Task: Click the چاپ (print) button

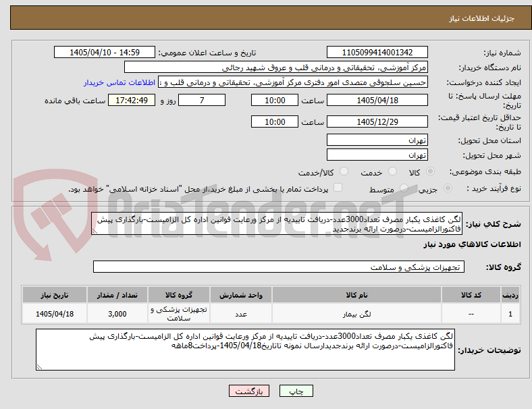Action: tap(296, 391)
